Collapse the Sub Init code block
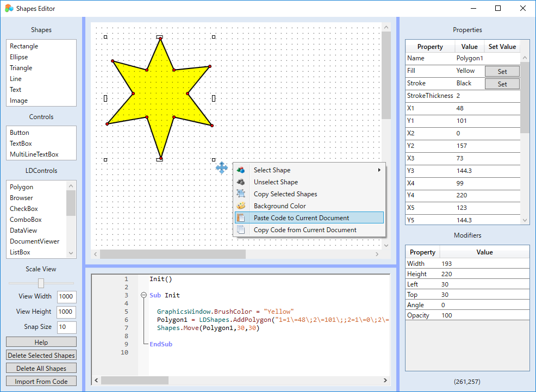 (144, 295)
